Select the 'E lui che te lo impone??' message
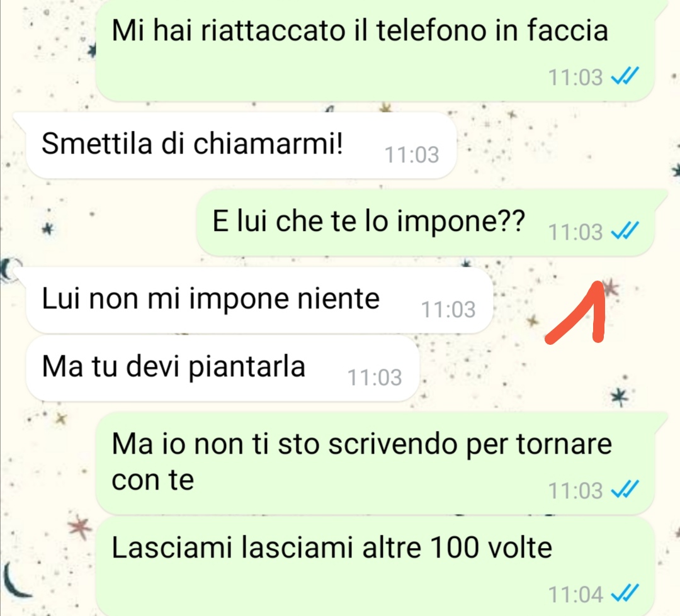 tap(426, 222)
